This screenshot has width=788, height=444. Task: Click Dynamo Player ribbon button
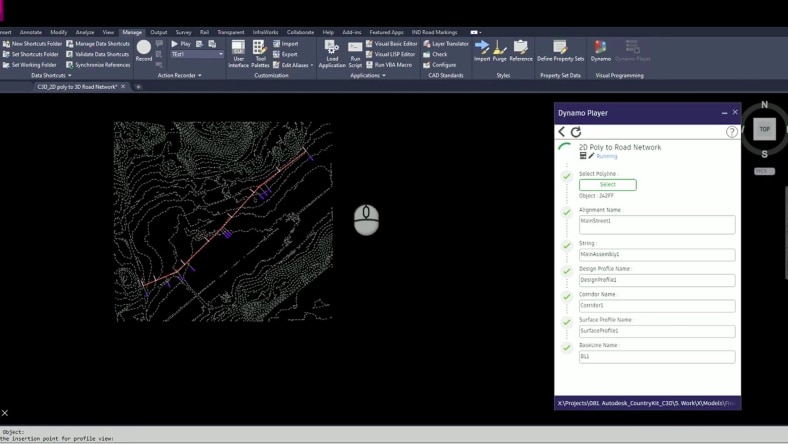[633, 51]
